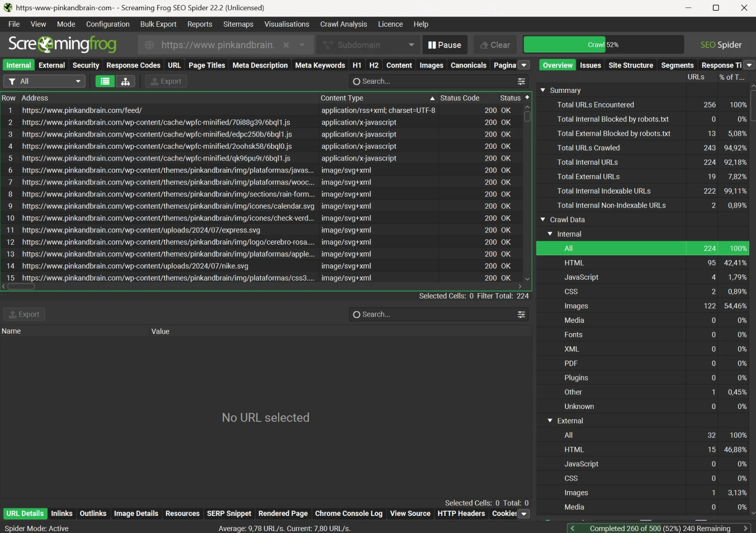Switch to Inlinks tab
Image resolution: width=756 pixels, height=533 pixels.
pyautogui.click(x=62, y=514)
